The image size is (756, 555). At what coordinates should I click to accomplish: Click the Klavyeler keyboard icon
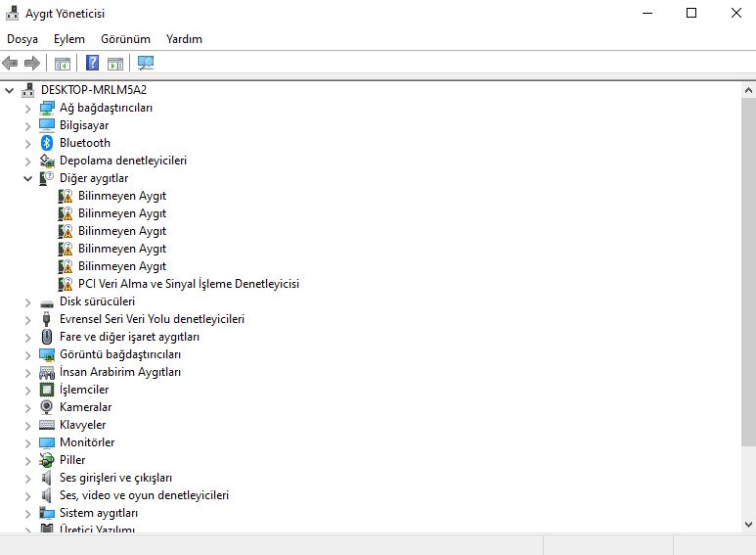(x=47, y=425)
